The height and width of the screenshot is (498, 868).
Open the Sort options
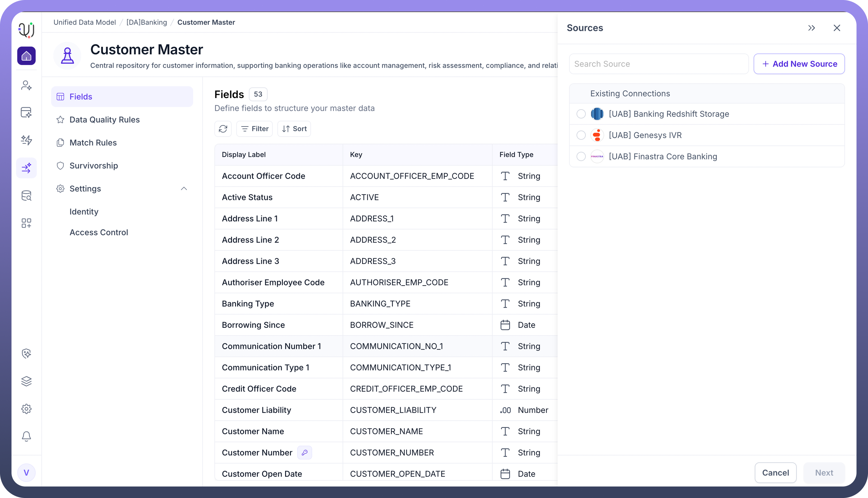tap(294, 129)
